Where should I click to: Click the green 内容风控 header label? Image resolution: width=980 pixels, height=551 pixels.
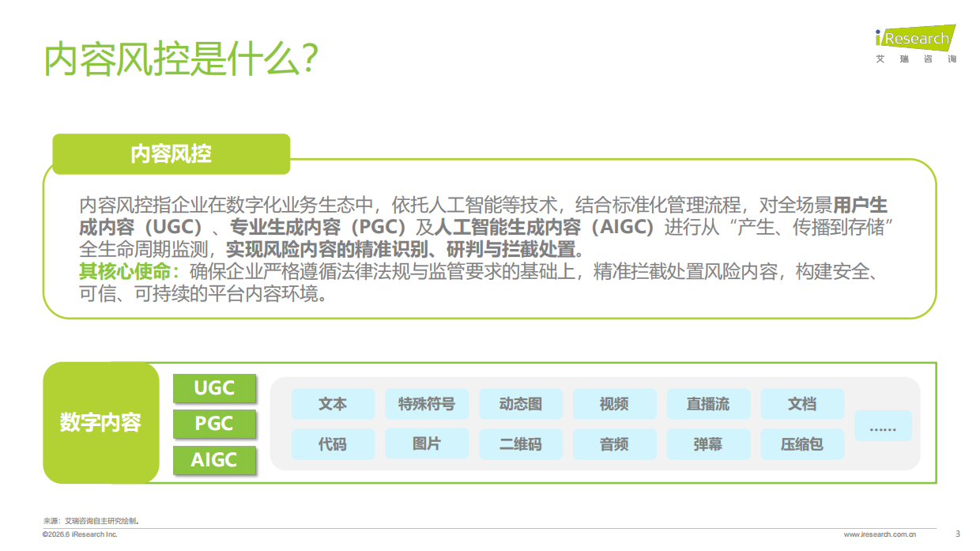(x=171, y=153)
